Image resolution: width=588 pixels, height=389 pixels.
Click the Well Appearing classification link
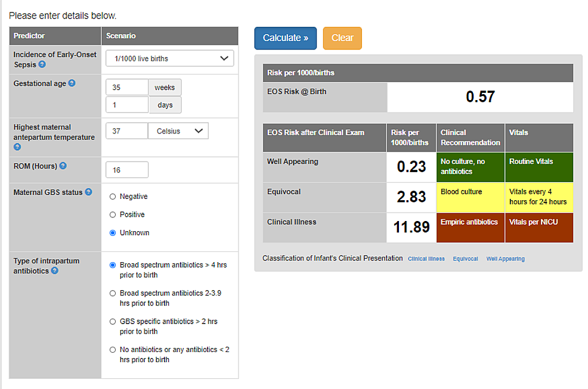tap(505, 259)
